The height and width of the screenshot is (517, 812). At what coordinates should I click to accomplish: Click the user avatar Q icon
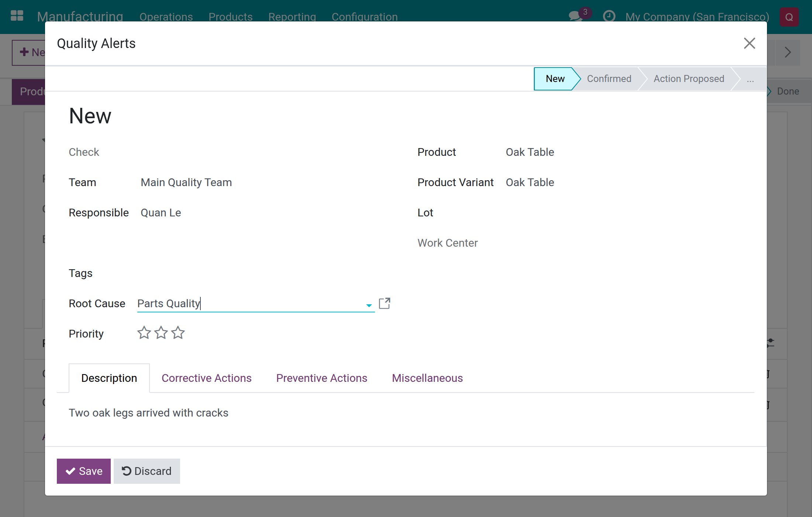789,17
